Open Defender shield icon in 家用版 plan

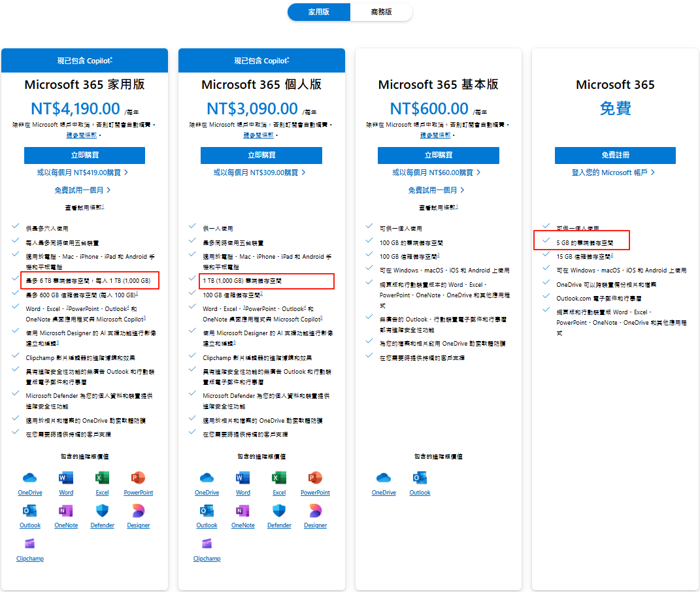102,510
